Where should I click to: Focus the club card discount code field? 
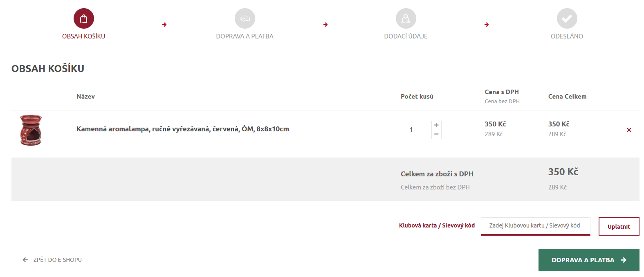[535, 226]
